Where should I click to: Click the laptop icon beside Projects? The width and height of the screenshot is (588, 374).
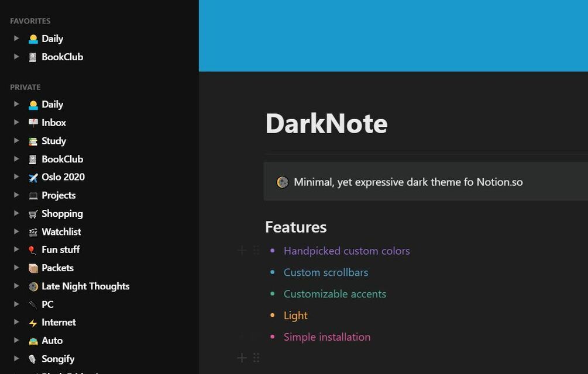[33, 196]
